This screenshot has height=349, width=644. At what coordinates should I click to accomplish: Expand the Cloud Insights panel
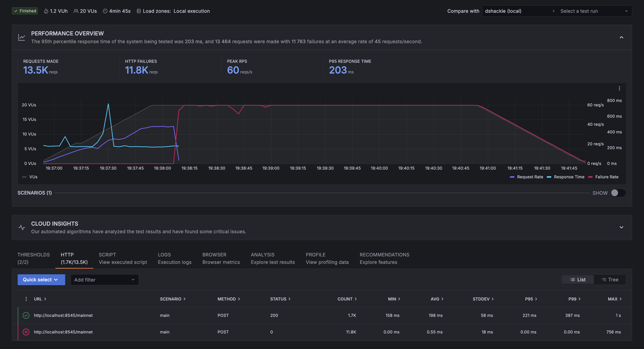[621, 227]
